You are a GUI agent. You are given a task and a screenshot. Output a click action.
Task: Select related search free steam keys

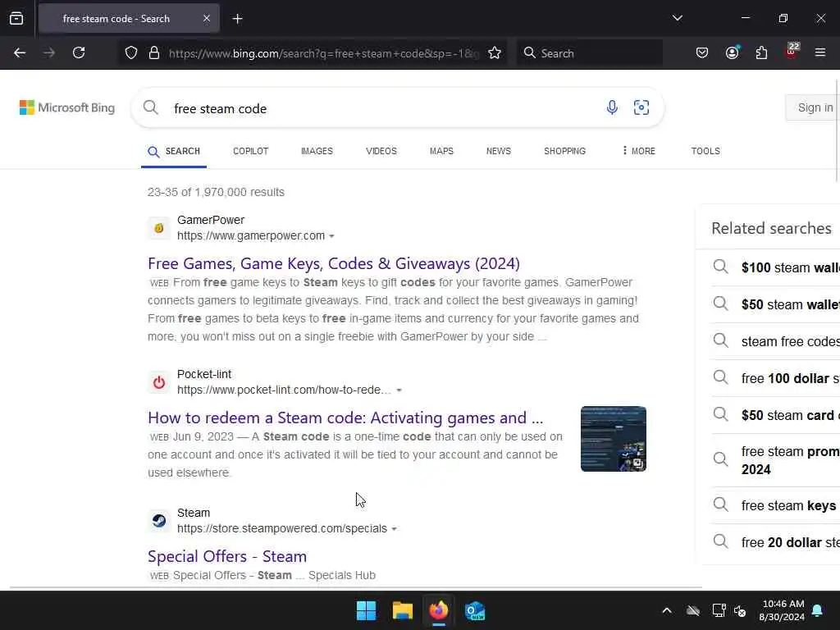(776, 505)
